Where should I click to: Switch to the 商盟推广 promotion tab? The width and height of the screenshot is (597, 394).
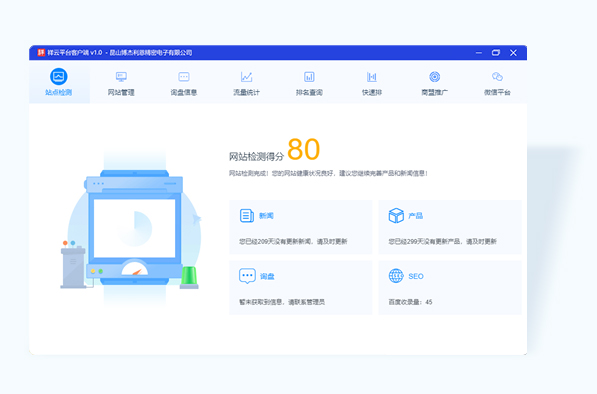click(x=434, y=84)
